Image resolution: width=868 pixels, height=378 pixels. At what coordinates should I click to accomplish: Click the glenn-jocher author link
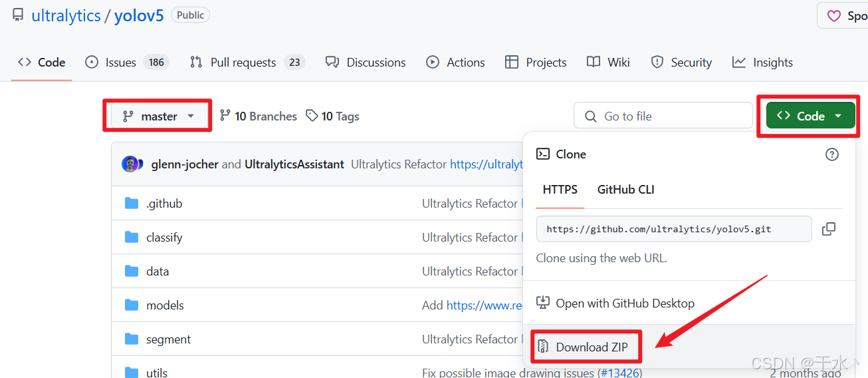click(185, 164)
